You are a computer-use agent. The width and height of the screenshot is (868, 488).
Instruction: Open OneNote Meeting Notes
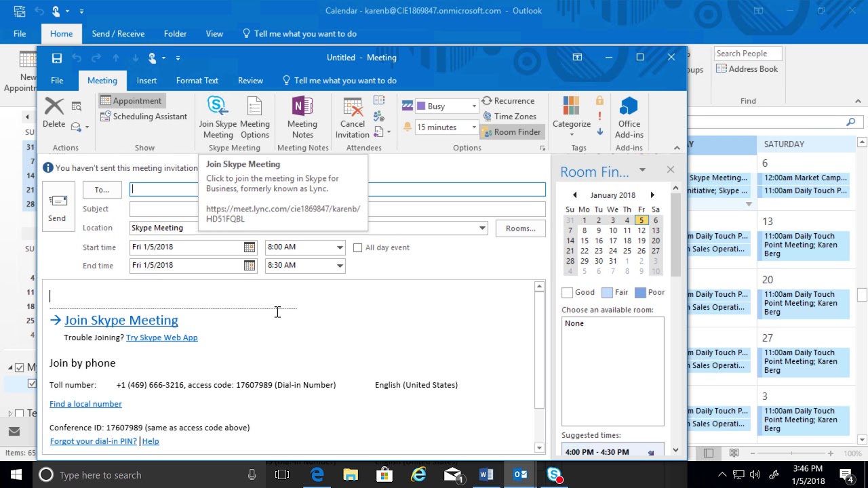pyautogui.click(x=302, y=117)
